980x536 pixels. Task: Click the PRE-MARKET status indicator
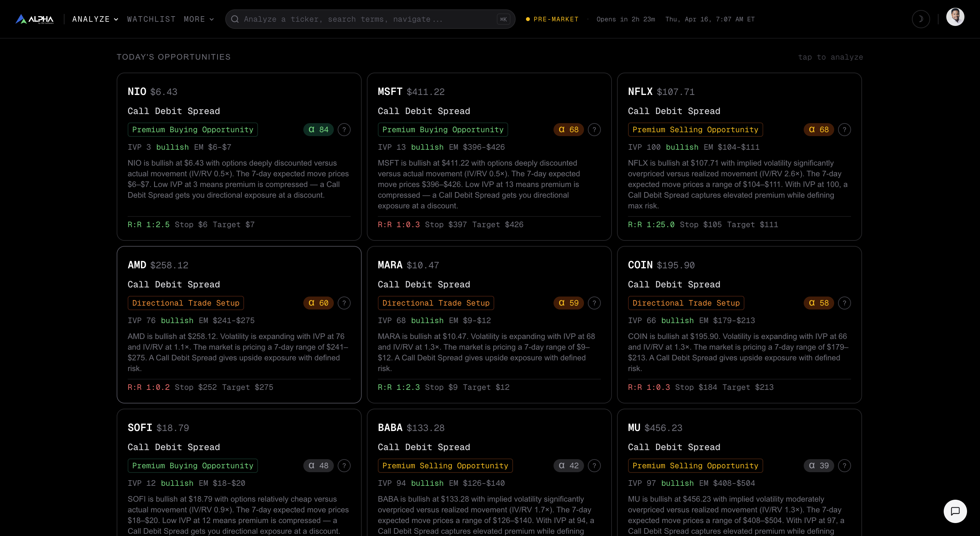tap(552, 19)
